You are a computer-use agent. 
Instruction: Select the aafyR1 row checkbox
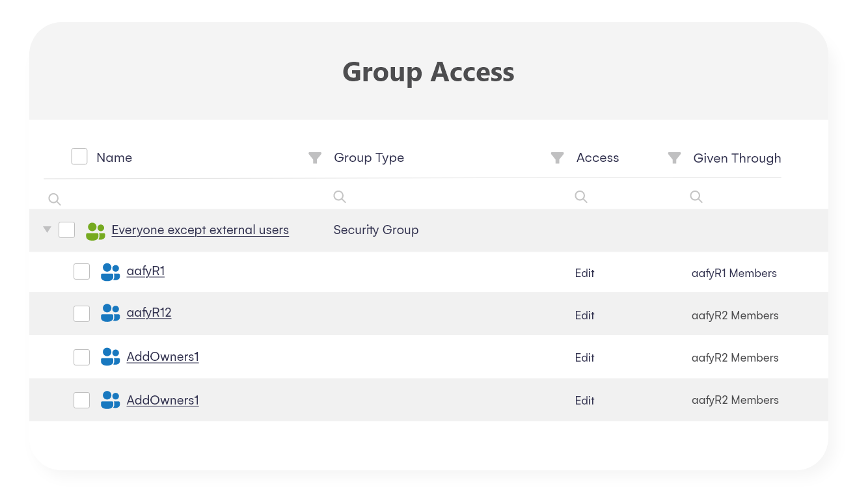click(81, 271)
